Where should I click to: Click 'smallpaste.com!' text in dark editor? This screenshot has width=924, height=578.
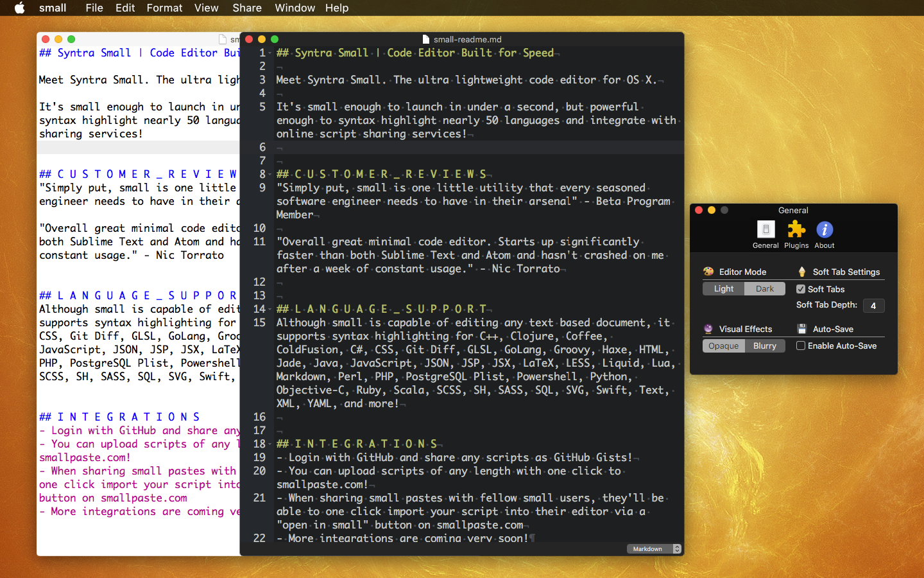pyautogui.click(x=323, y=484)
